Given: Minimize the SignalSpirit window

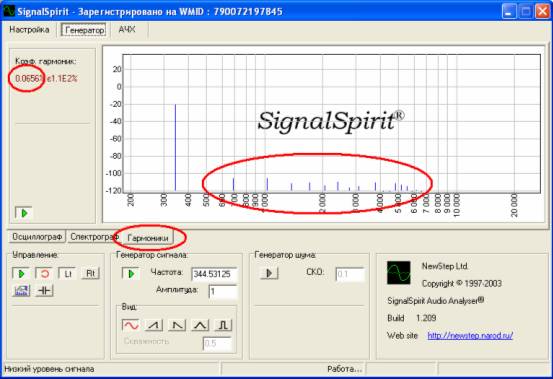Looking at the screenshot, I should (x=508, y=12).
